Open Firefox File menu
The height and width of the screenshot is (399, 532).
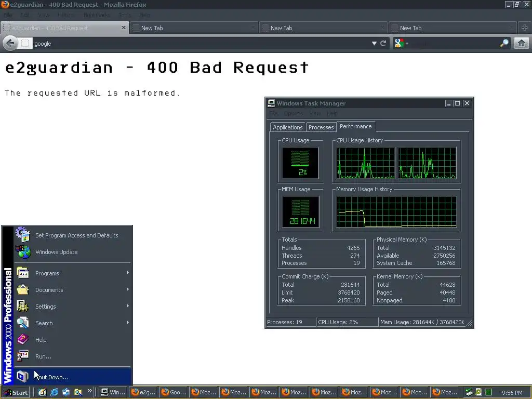point(8,15)
